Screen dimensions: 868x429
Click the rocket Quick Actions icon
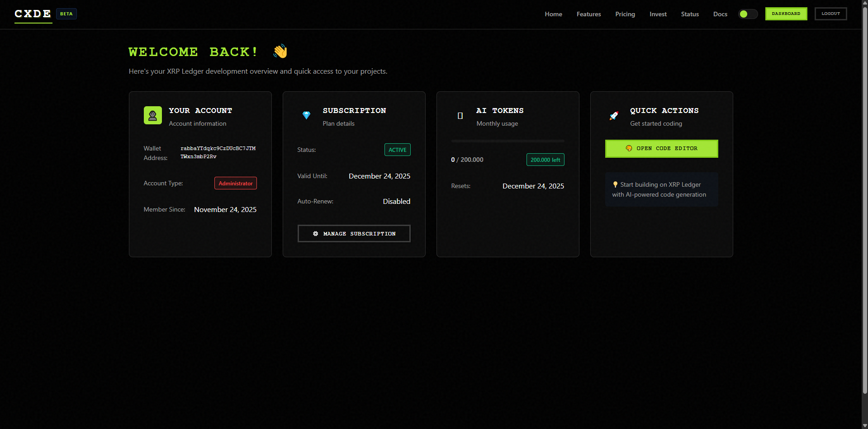pos(614,116)
